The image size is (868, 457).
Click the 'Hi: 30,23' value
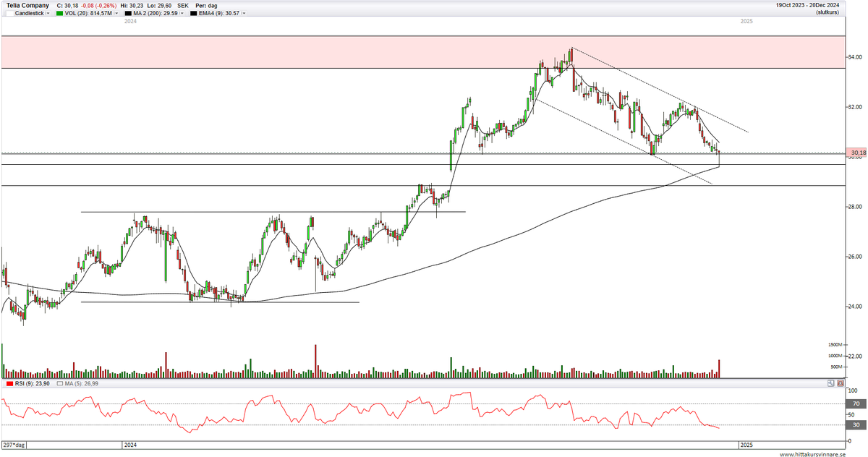click(x=134, y=6)
